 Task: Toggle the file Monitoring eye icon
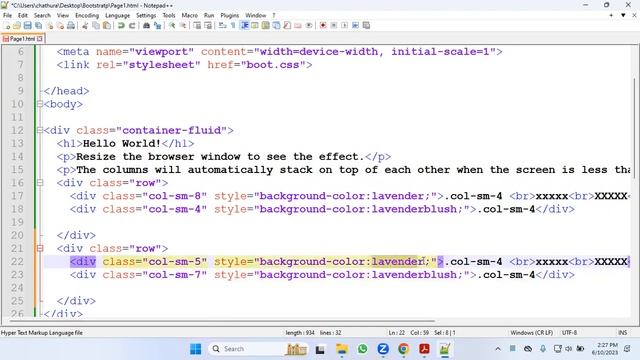point(309,25)
